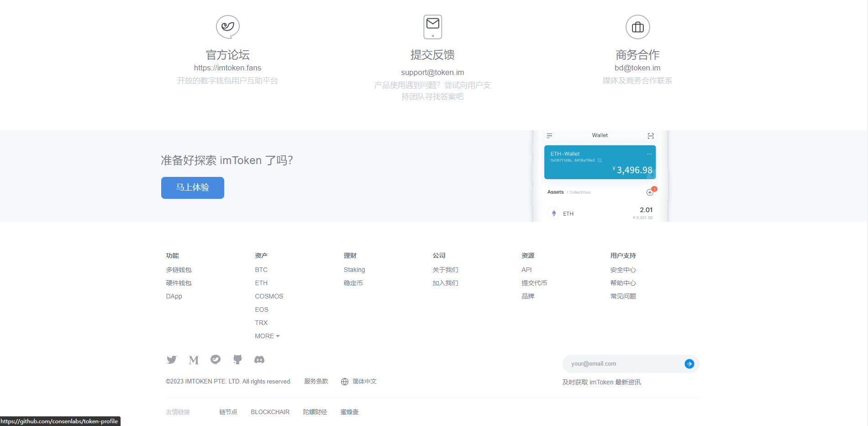Open the TRX asset link
The image size is (868, 426).
click(x=261, y=323)
